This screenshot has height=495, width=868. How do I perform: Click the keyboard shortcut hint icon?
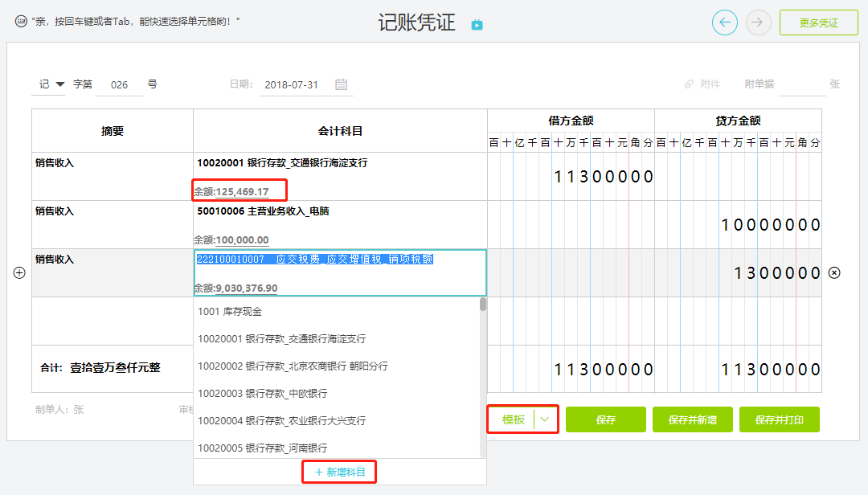tap(21, 22)
